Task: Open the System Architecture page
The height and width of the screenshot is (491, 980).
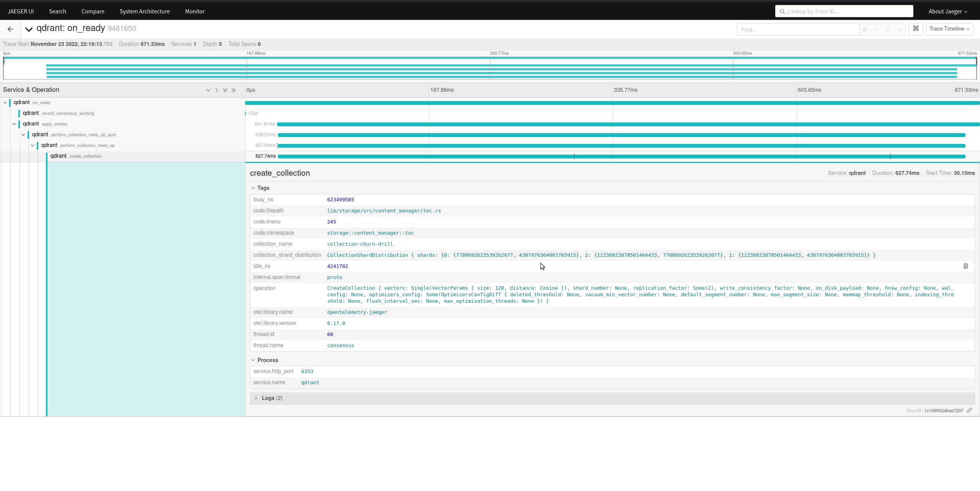Action: pos(144,11)
